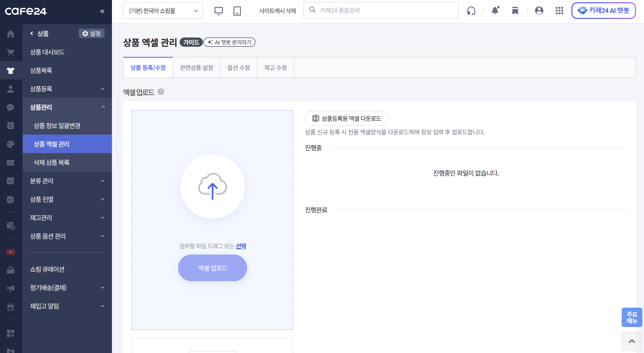Open 삭제 상품 목록 menu item

coord(52,162)
